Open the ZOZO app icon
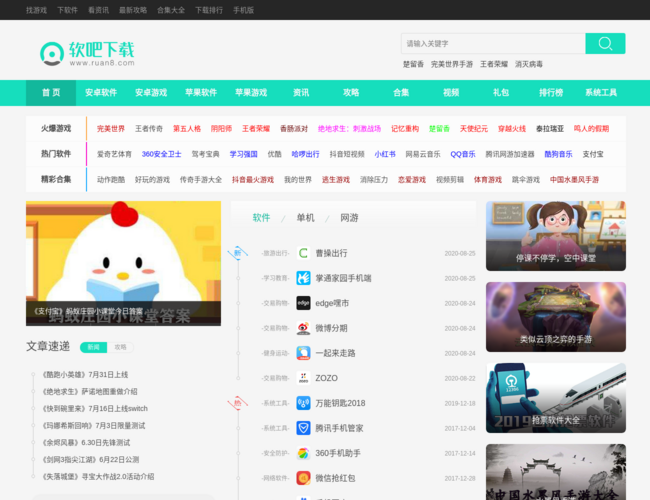650x500 pixels. coord(303,378)
